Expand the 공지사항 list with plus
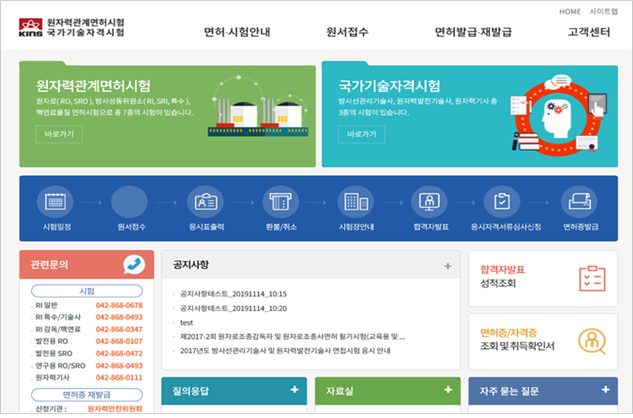 tap(448, 266)
